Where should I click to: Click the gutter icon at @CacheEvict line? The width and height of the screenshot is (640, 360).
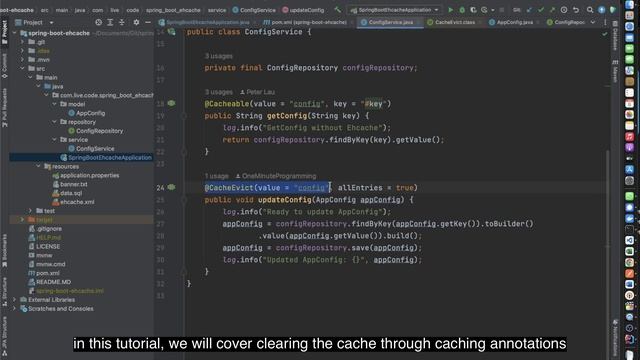pos(171,187)
